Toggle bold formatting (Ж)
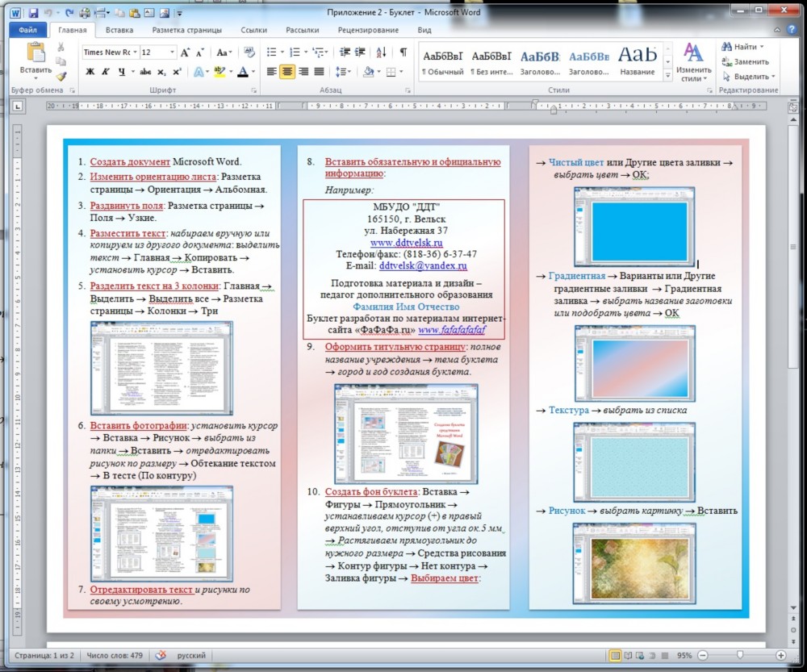Image resolution: width=807 pixels, height=672 pixels. click(90, 72)
